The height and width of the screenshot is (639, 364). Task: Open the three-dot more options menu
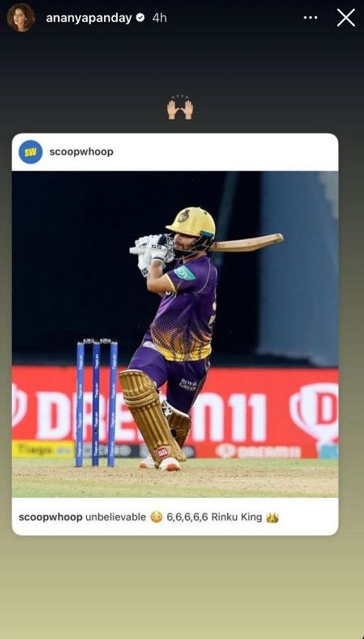pos(310,18)
